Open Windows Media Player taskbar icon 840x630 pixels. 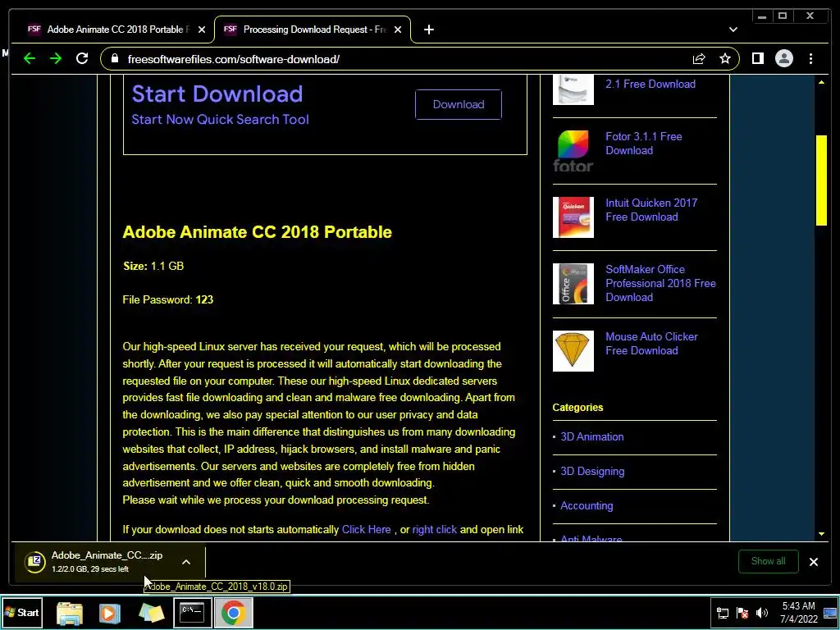point(109,613)
